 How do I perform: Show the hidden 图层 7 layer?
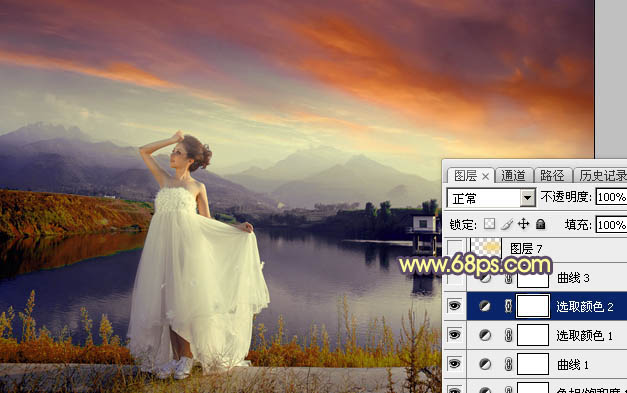pos(455,249)
